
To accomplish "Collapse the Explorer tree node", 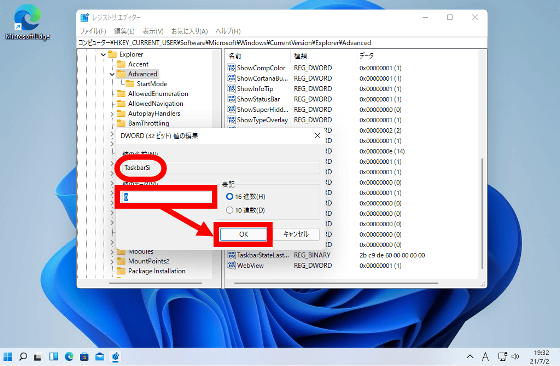I will click(x=104, y=55).
